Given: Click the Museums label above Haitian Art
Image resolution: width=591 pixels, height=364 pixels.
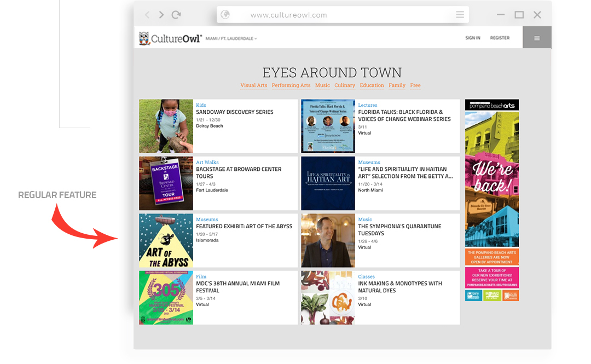Looking at the screenshot, I should (x=369, y=162).
